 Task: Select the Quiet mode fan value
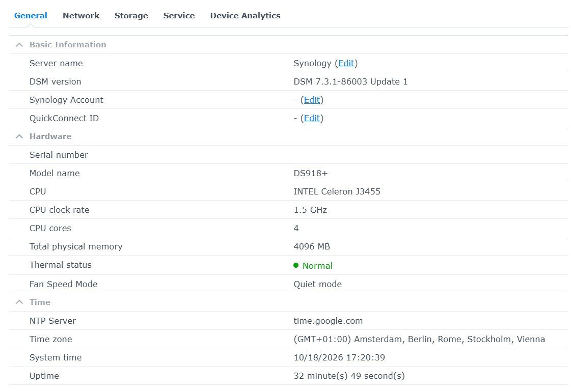pyautogui.click(x=317, y=284)
